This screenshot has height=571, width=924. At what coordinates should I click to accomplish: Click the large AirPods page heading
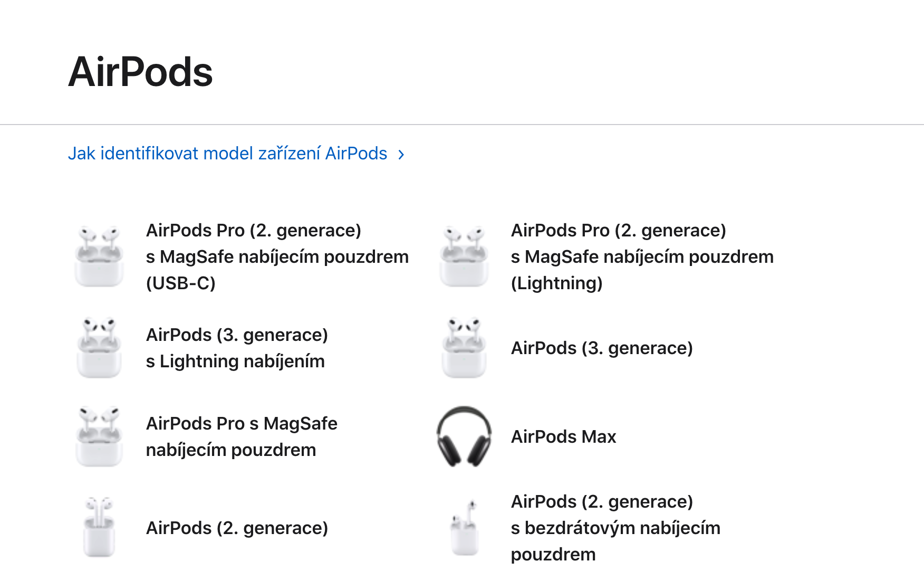(x=140, y=72)
